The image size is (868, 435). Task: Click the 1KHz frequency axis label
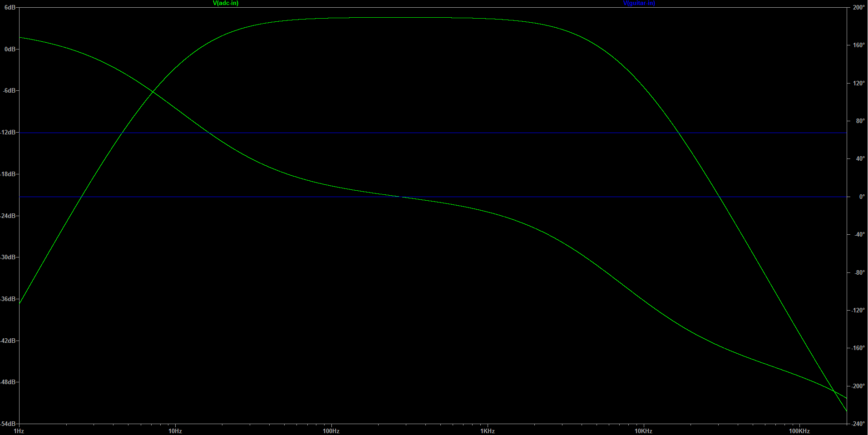488,431
